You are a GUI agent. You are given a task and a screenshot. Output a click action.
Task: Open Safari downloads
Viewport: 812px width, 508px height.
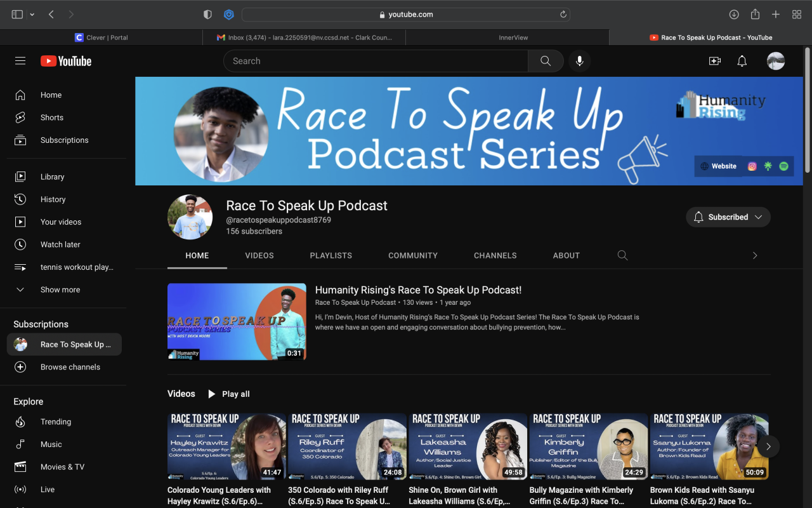coord(734,15)
